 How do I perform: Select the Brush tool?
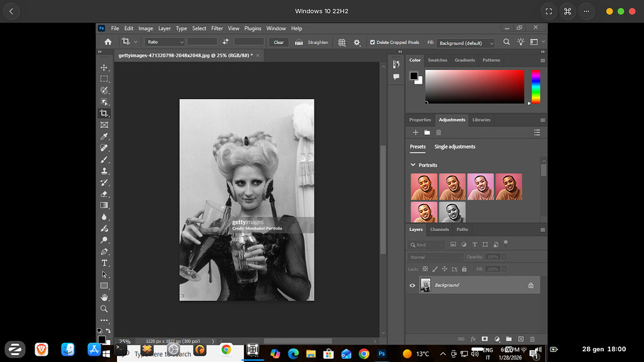click(104, 160)
